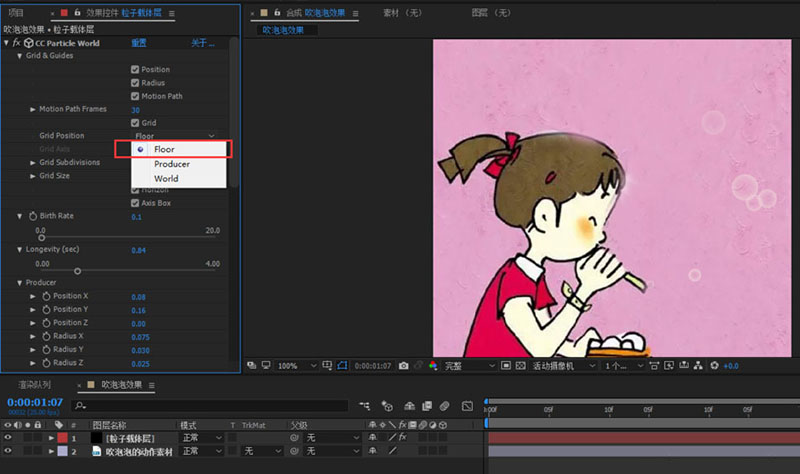Image resolution: width=800 pixels, height=474 pixels.
Task: Uncheck the Motion Path checkbox
Action: (x=135, y=96)
